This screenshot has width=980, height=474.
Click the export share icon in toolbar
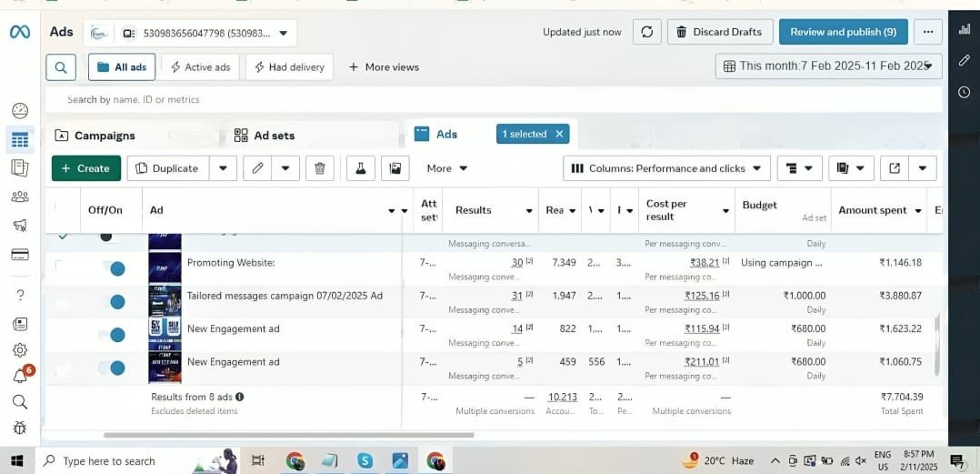(x=895, y=168)
